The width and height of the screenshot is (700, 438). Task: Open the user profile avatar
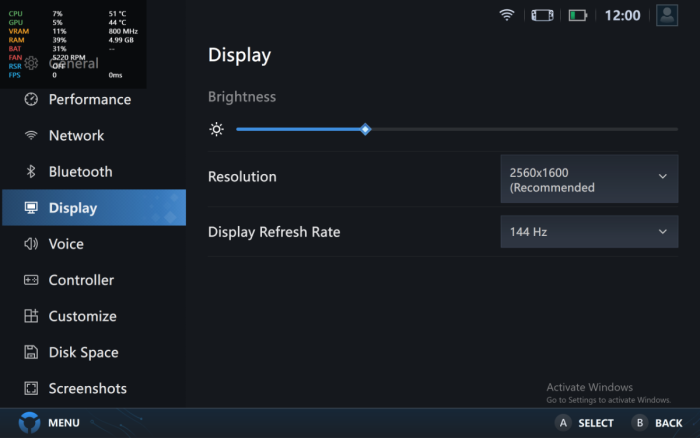tap(667, 15)
